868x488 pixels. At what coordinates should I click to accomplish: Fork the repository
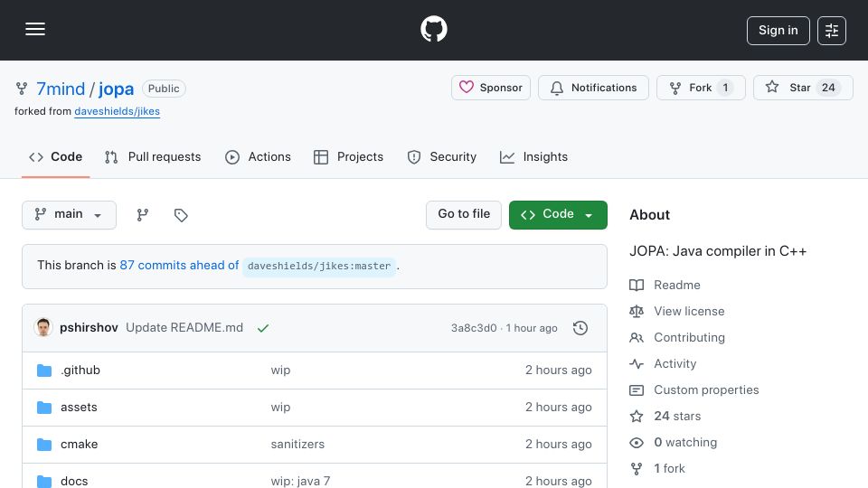click(x=701, y=88)
